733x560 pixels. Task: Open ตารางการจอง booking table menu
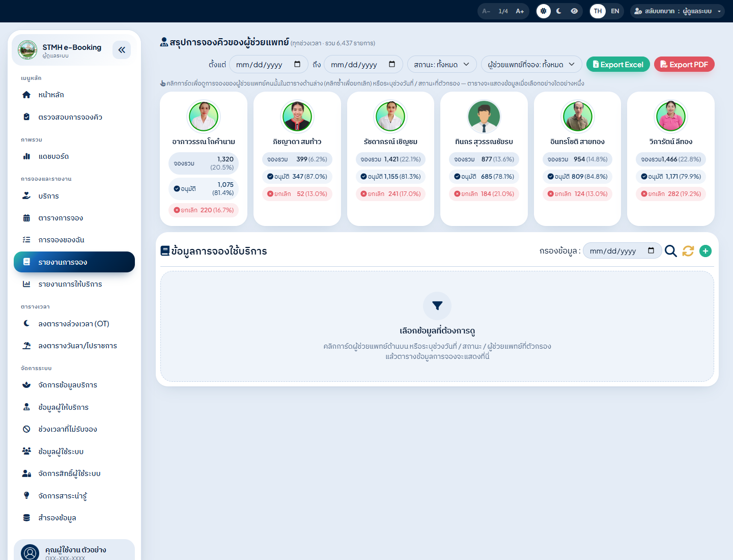coord(74,218)
